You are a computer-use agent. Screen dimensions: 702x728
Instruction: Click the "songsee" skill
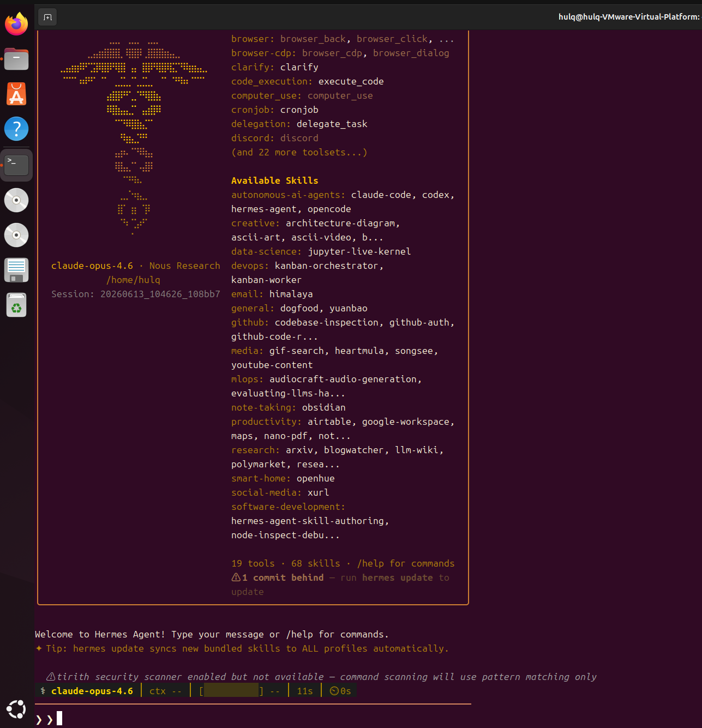tap(414, 351)
